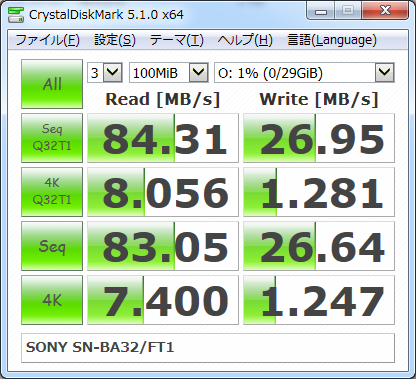
Task: Expand the 100MiB test size dropdown
Action: click(198, 72)
